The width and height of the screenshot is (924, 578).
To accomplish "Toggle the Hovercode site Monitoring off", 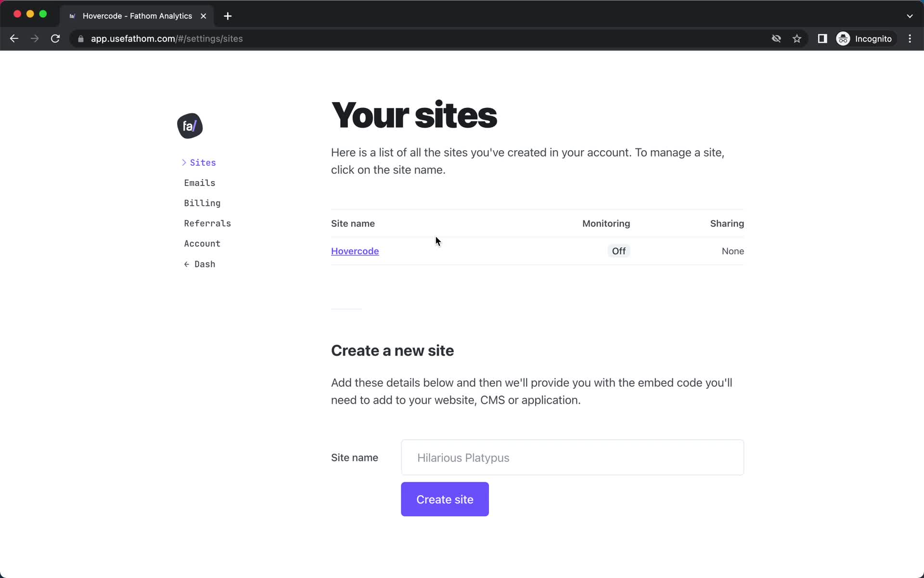I will coord(618,250).
